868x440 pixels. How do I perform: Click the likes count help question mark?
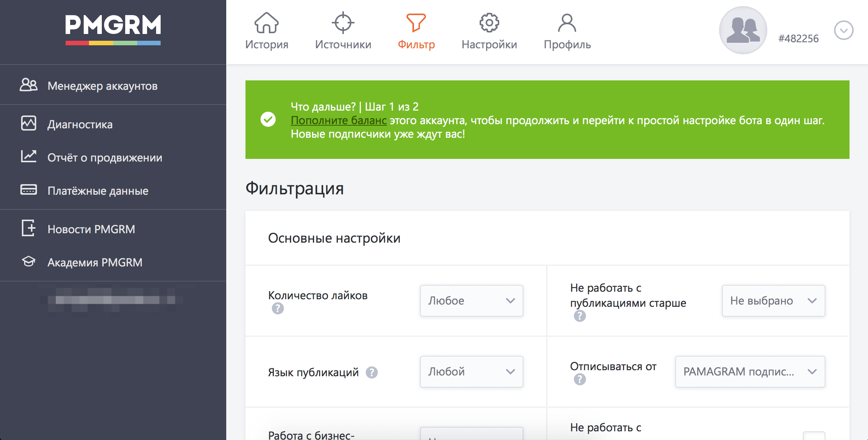coord(278,309)
